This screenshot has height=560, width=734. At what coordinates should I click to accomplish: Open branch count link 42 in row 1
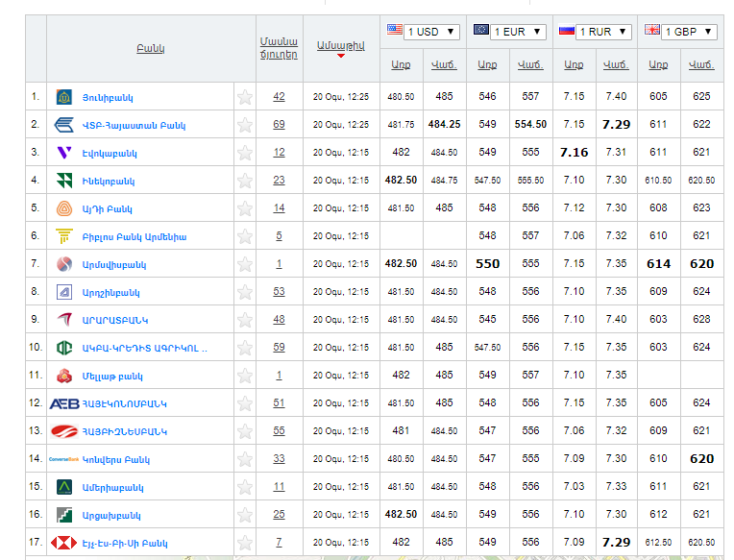(279, 96)
